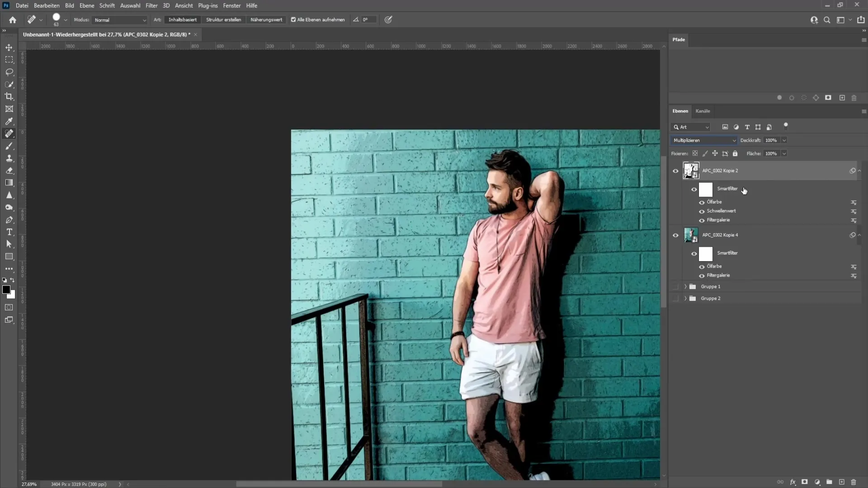The width and height of the screenshot is (868, 488).
Task: Filter layers by type layers icon
Action: (x=747, y=127)
